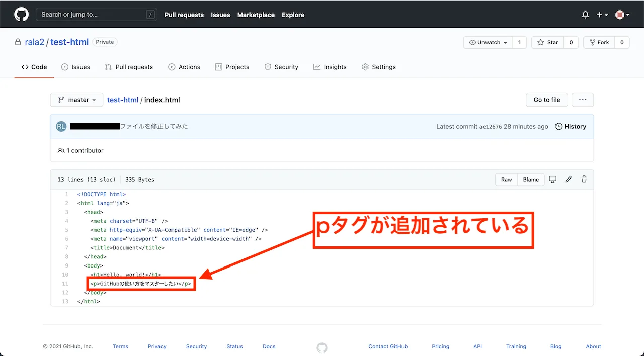This screenshot has width=644, height=356.
Task: Open the Pricing footer link
Action: pos(440,346)
